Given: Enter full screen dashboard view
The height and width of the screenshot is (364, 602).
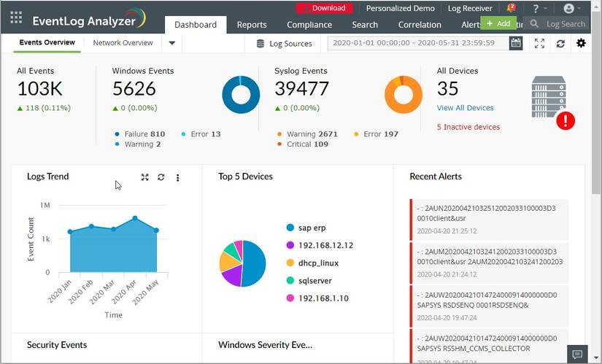Looking at the screenshot, I should (x=539, y=43).
